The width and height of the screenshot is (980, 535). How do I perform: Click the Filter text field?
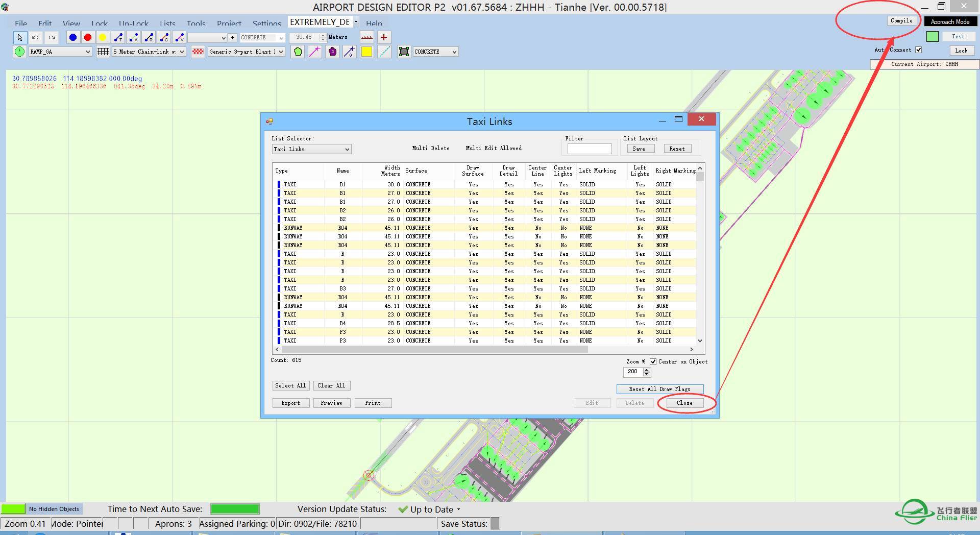590,149
